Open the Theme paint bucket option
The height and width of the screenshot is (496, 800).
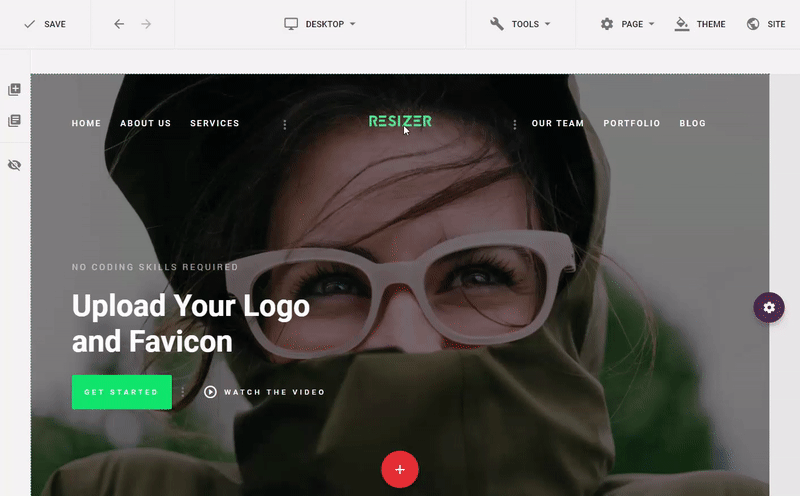tap(699, 24)
